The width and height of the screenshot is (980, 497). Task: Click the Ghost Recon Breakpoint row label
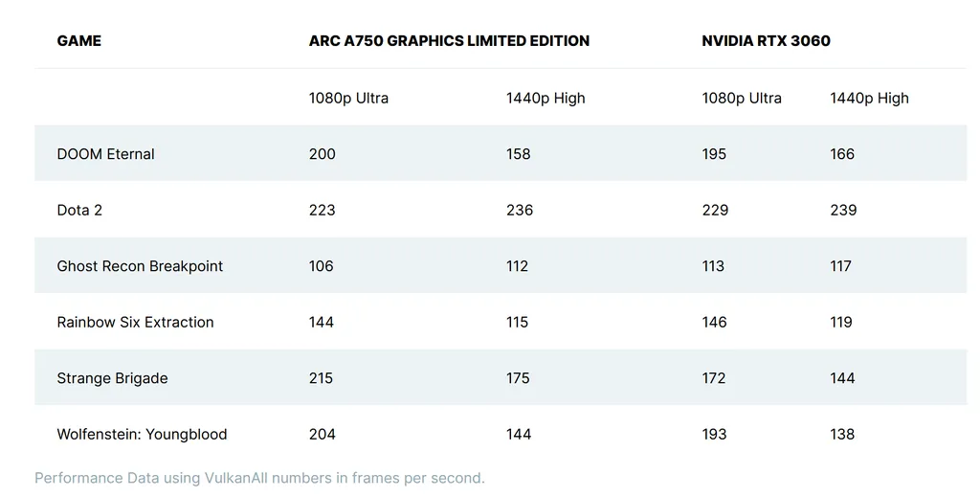pos(140,266)
